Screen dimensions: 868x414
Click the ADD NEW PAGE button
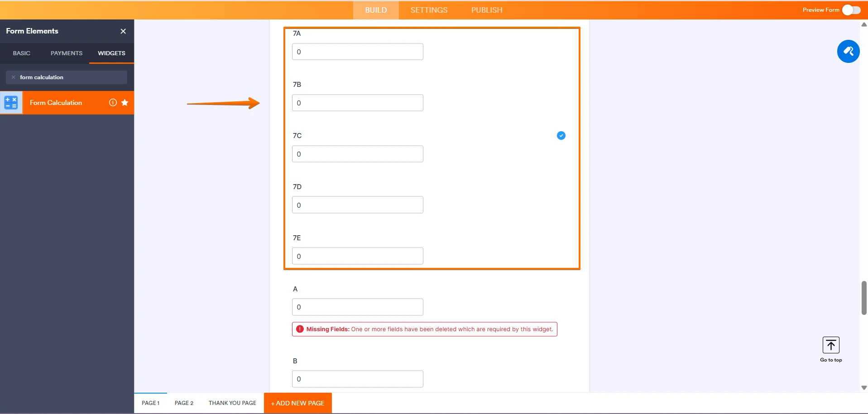click(297, 403)
